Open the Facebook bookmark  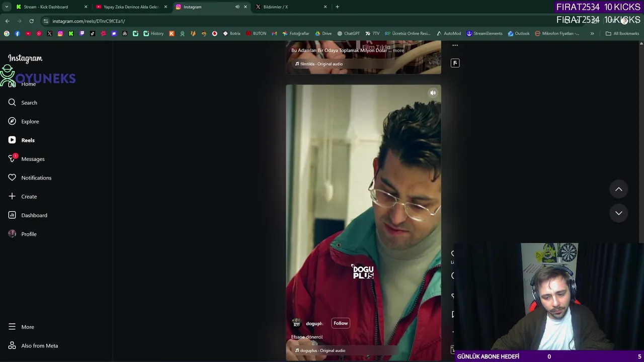click(17, 34)
